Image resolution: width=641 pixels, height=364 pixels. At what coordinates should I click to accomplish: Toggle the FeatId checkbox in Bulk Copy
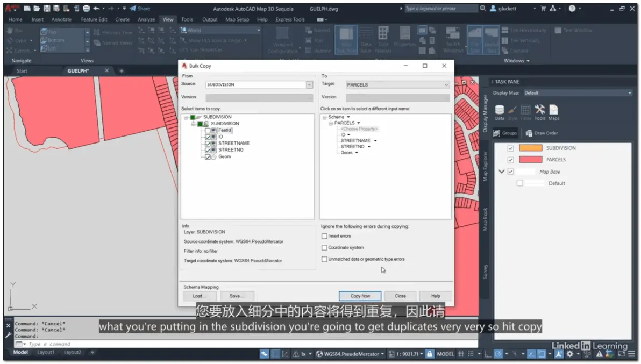(x=208, y=130)
